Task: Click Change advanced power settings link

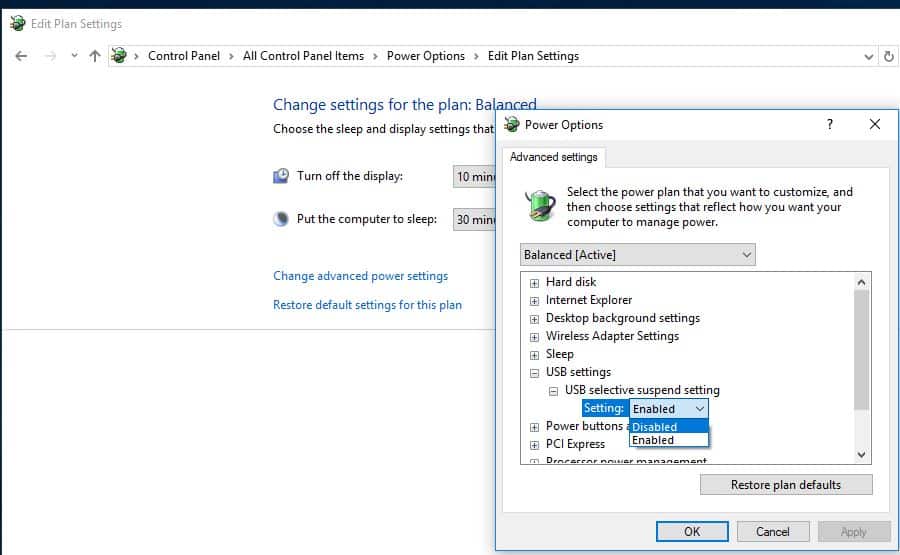Action: tap(360, 276)
